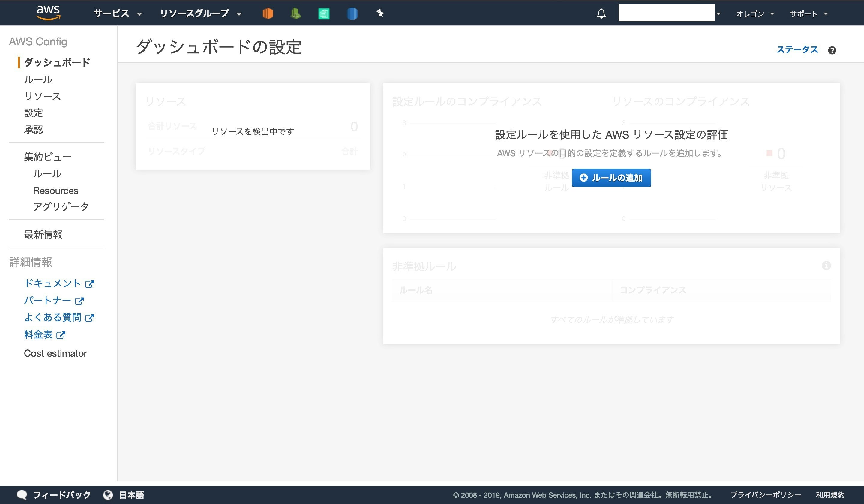Open the orange EC2 service shortcut icon
The height and width of the screenshot is (504, 864).
coord(268,13)
